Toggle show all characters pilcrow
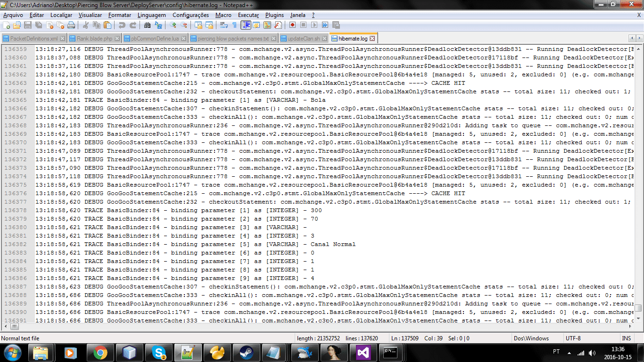 tap(234, 25)
